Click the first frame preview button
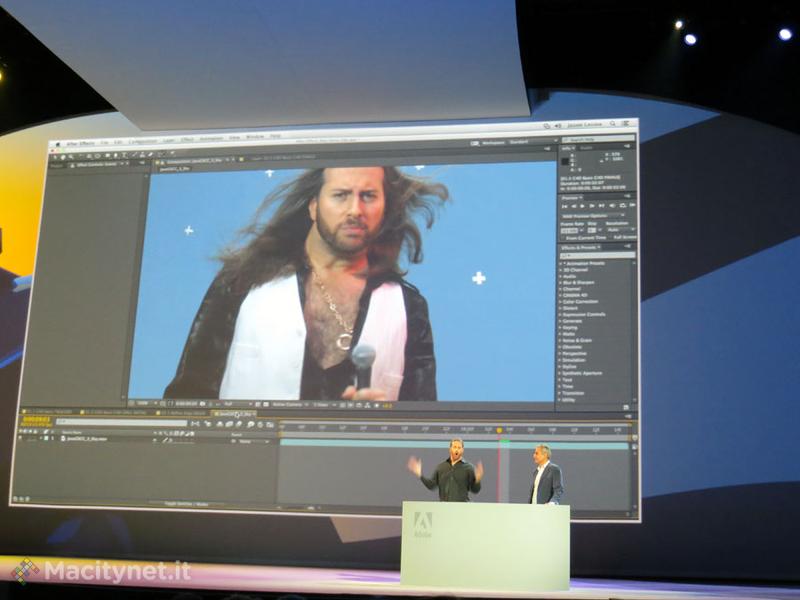The image size is (800, 600). [564, 206]
